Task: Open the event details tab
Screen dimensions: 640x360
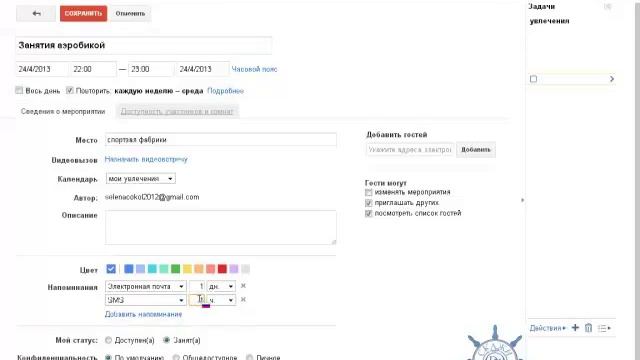Action: click(63, 111)
